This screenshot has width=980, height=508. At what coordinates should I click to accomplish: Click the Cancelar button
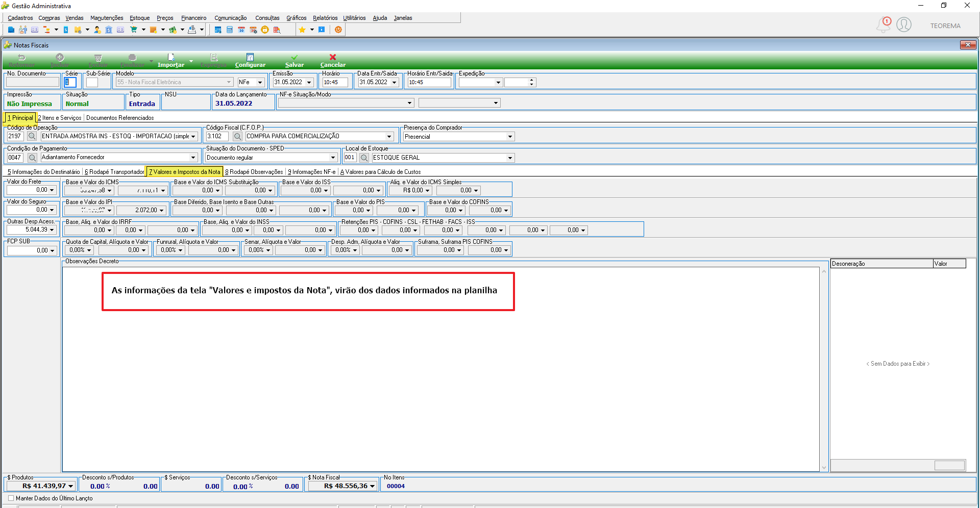tap(333, 61)
